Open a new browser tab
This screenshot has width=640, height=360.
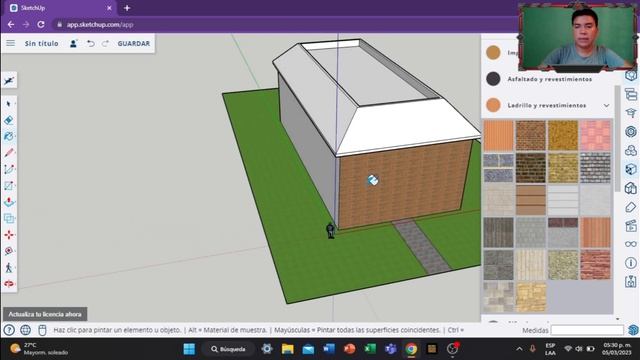[127, 8]
